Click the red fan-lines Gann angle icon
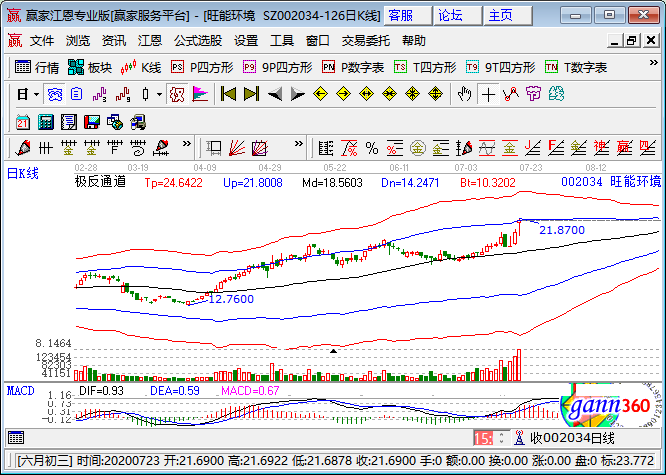 click(x=237, y=148)
